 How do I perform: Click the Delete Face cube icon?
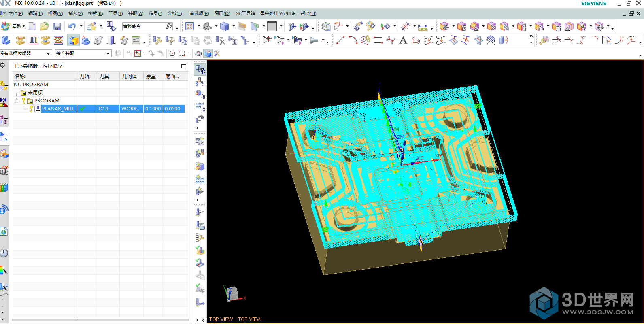491,27
